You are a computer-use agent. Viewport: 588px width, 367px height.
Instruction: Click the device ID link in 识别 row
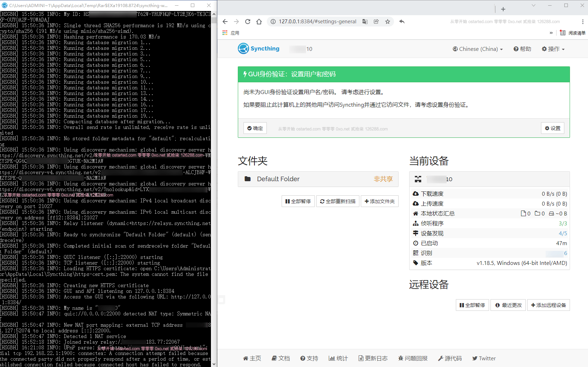coord(557,253)
